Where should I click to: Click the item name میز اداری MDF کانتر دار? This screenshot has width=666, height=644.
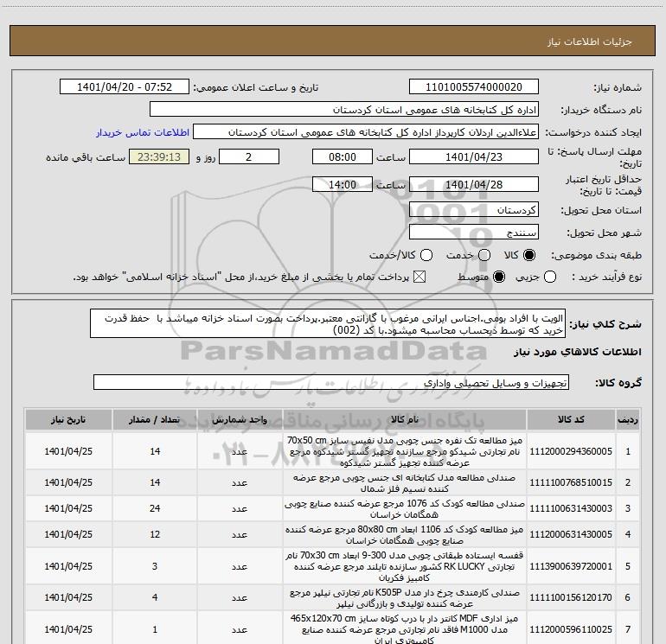pyautogui.click(x=405, y=629)
